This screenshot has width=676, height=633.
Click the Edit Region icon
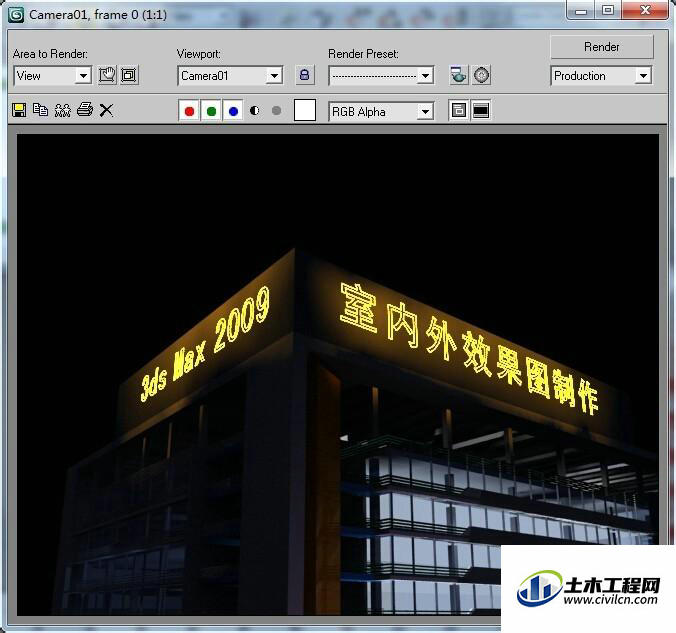tap(107, 75)
